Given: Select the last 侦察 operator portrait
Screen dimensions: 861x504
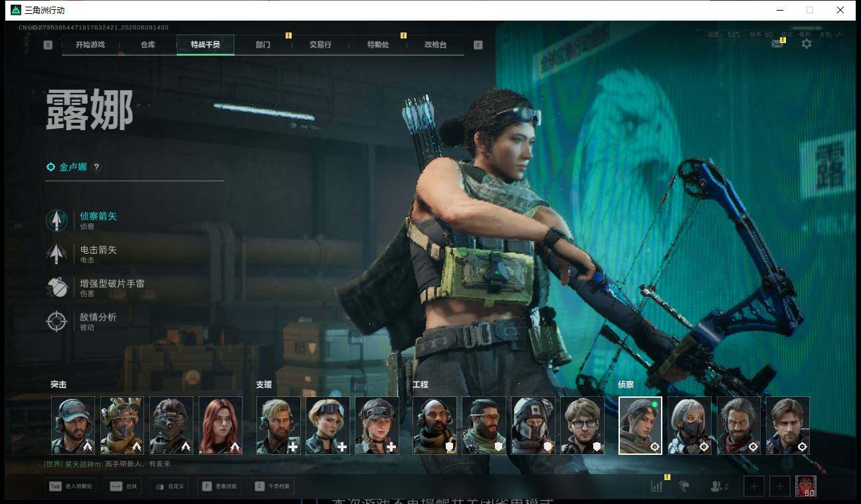Looking at the screenshot, I should pos(788,426).
